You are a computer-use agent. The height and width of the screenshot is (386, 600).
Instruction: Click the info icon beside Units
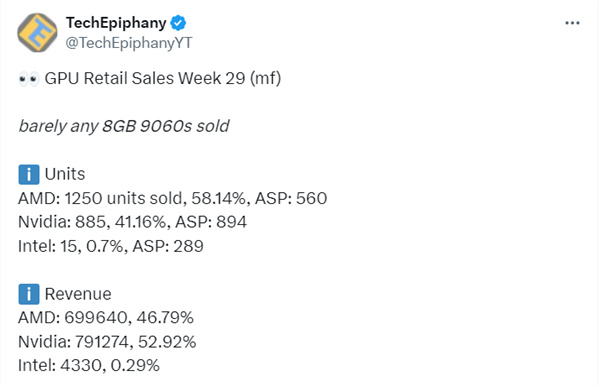pos(29,174)
